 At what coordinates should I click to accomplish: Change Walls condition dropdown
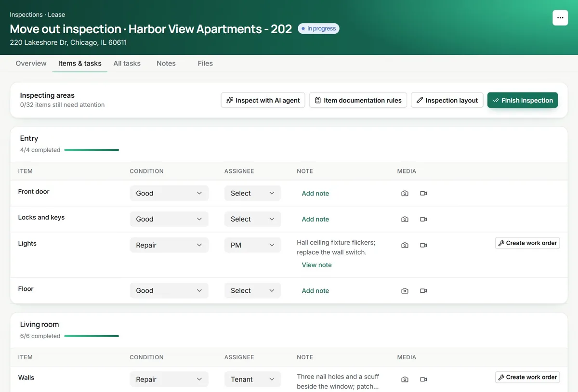point(169,379)
